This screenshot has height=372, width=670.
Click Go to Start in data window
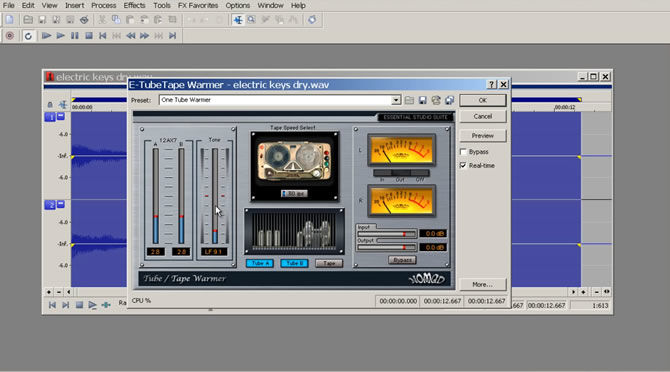pyautogui.click(x=52, y=305)
